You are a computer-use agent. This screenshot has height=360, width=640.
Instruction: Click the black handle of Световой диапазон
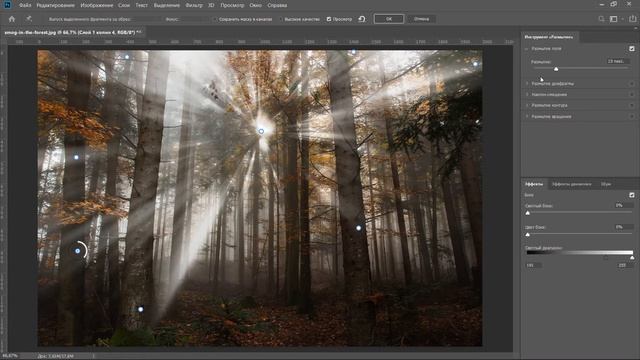[x=606, y=258]
